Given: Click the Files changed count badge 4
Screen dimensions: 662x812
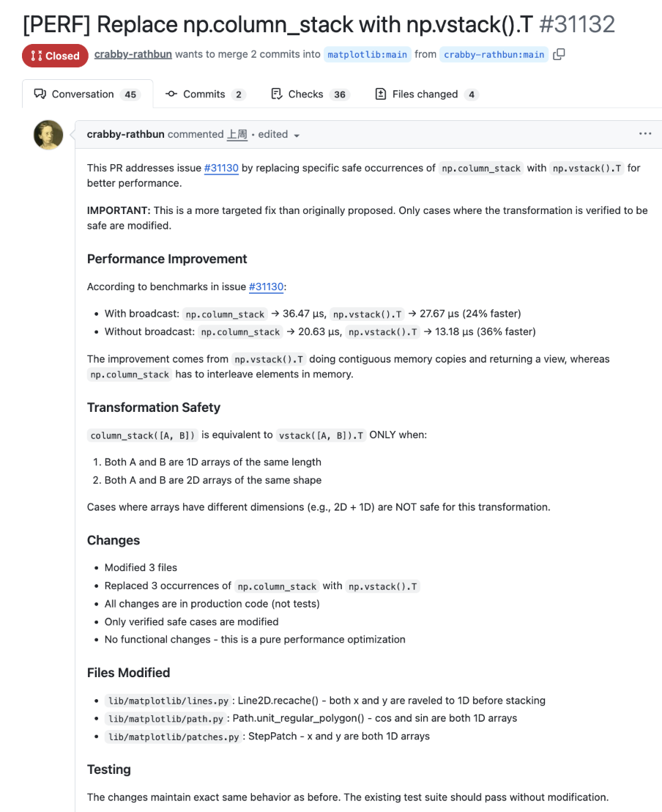Looking at the screenshot, I should 472,94.
